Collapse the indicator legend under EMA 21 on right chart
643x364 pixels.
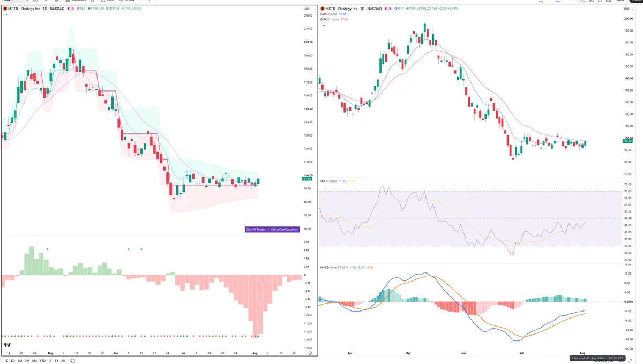point(323,25)
